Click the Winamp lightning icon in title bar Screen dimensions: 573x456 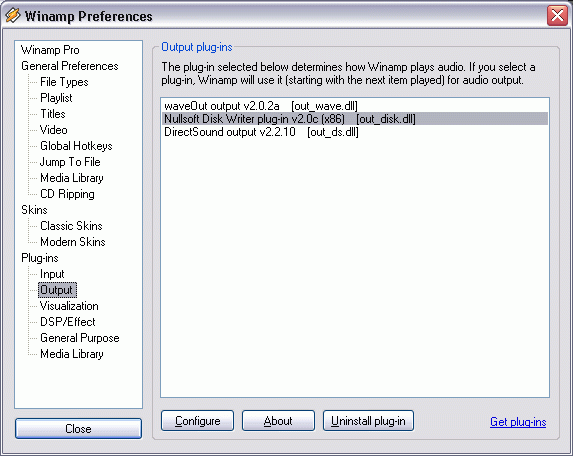click(x=13, y=16)
